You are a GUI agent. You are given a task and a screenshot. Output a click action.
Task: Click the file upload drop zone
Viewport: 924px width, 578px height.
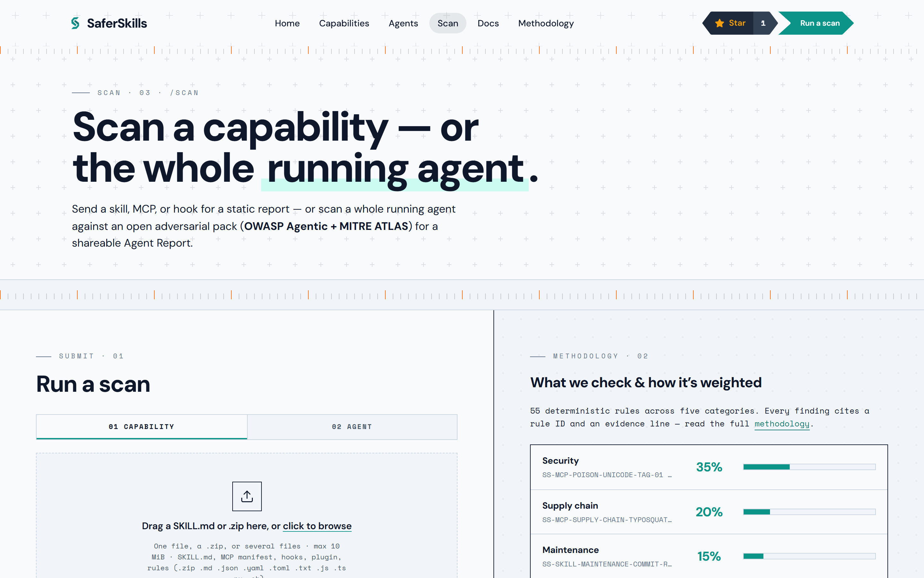(x=247, y=515)
